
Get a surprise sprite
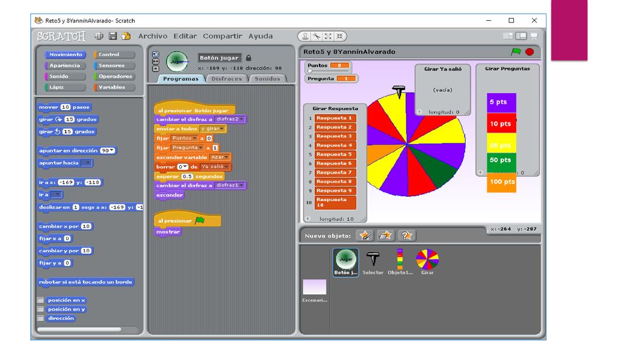[x=407, y=236]
